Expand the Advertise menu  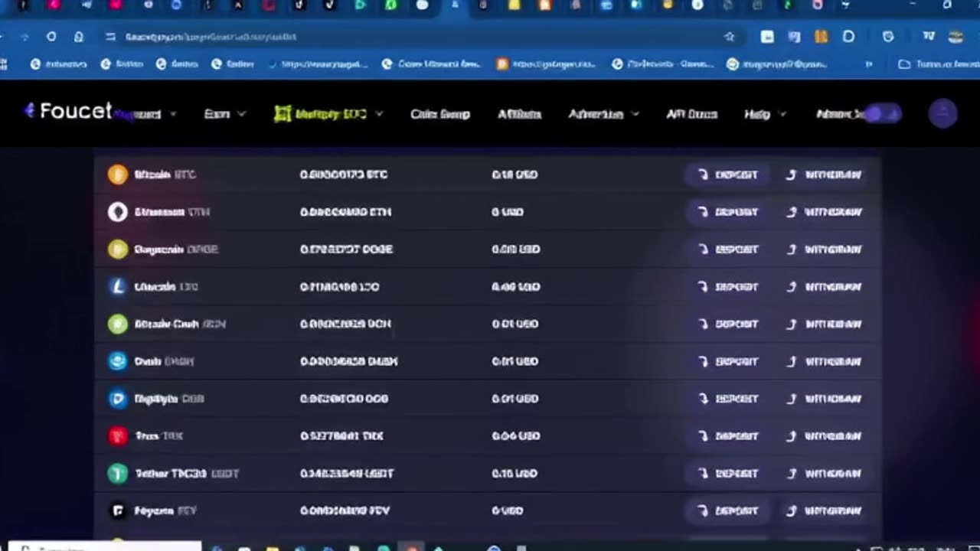(606, 114)
